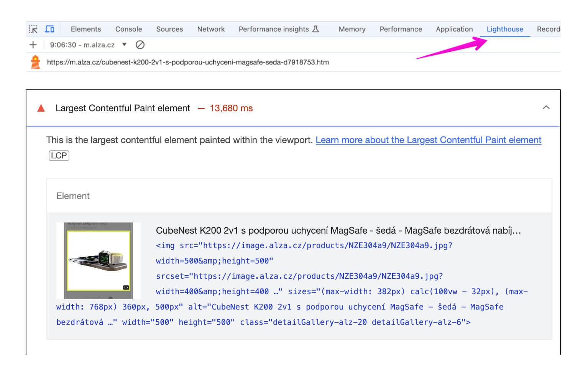This screenshot has width=588, height=374.
Task: Click the Lighthouse logo beside the URL
Action: 35,62
